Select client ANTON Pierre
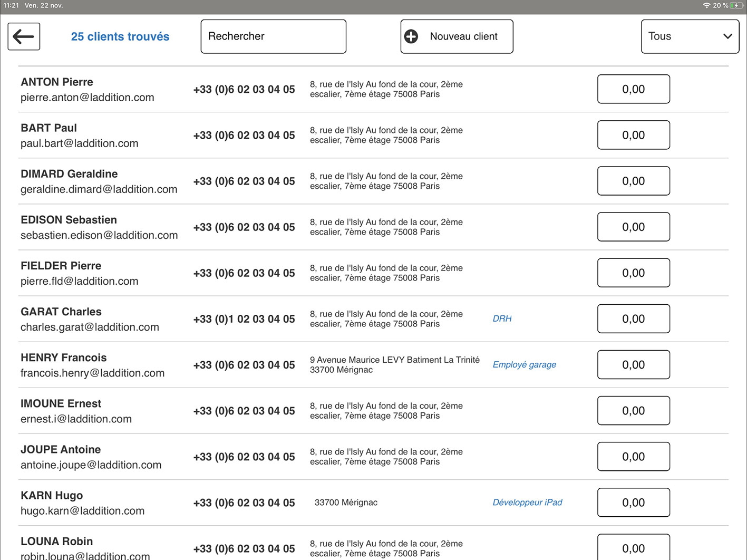The width and height of the screenshot is (747, 560). (57, 82)
